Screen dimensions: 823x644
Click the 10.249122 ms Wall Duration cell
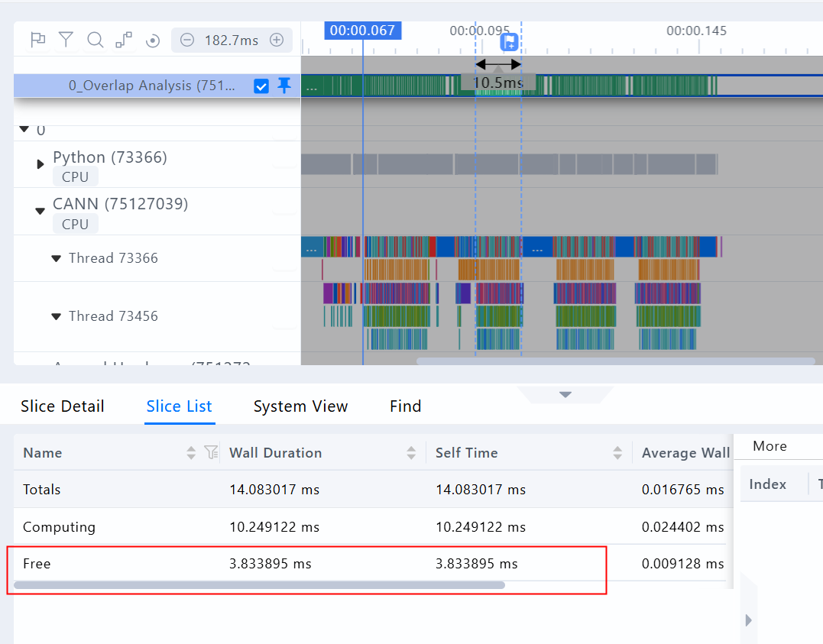tap(274, 527)
